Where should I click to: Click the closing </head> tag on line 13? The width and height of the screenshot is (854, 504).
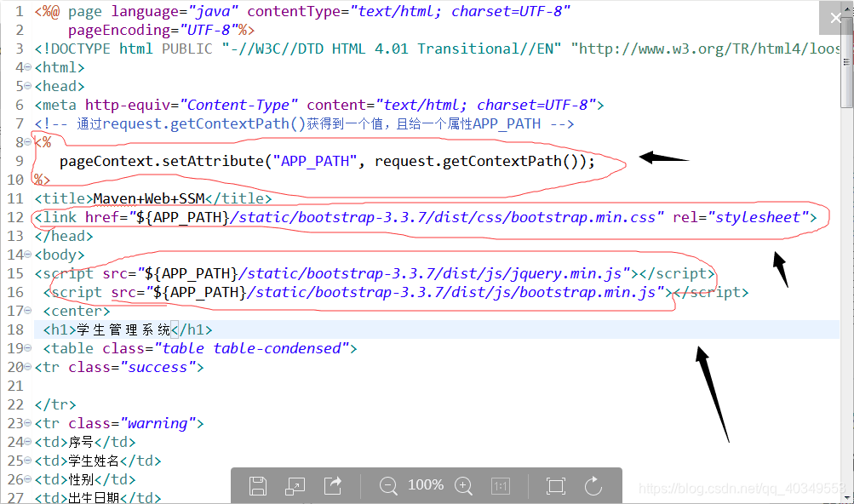(64, 236)
